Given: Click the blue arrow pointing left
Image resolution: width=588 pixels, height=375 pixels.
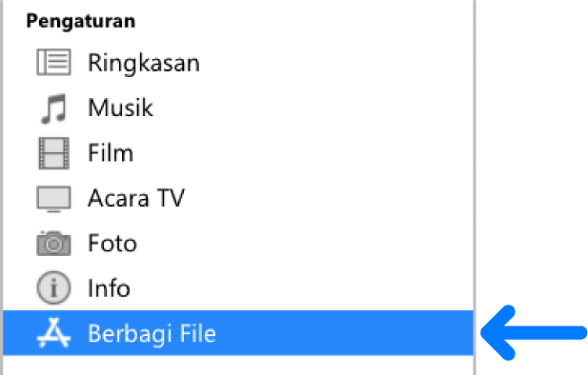Looking at the screenshot, I should coord(534,333).
